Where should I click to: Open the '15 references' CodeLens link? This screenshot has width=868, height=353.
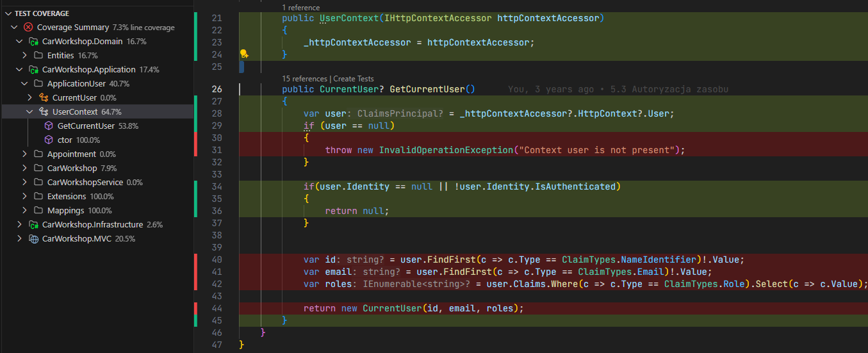[x=304, y=79]
